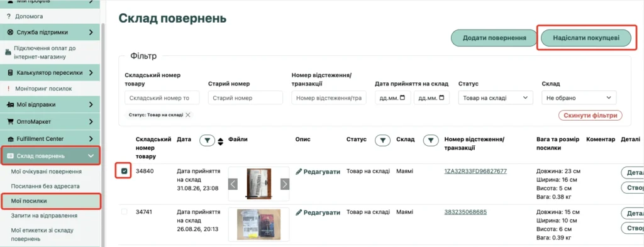Remove Статус: Товар на складі filter chip
Viewport: 644px width, 247px height.
pos(187,115)
